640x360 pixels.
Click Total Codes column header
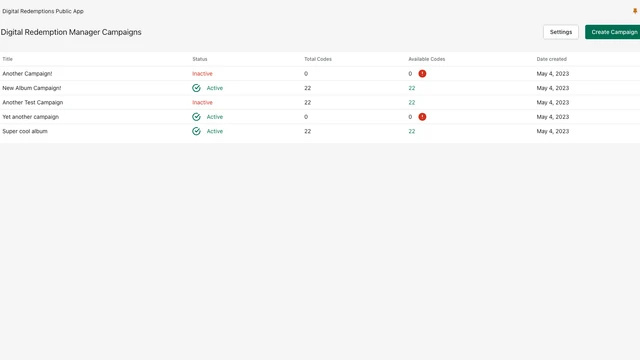[x=318, y=59]
